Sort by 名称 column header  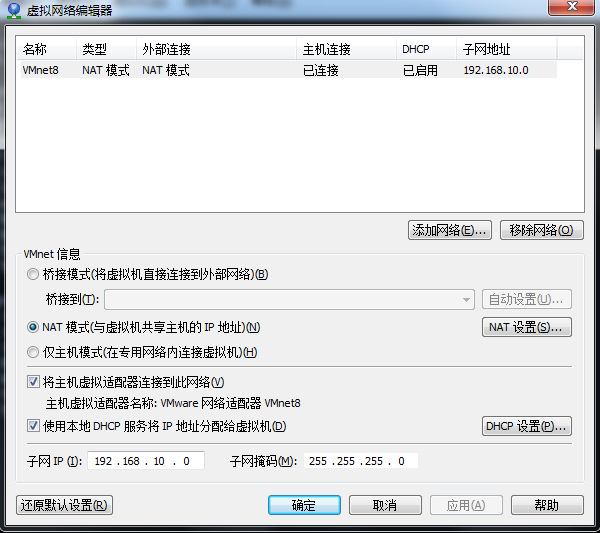click(46, 49)
